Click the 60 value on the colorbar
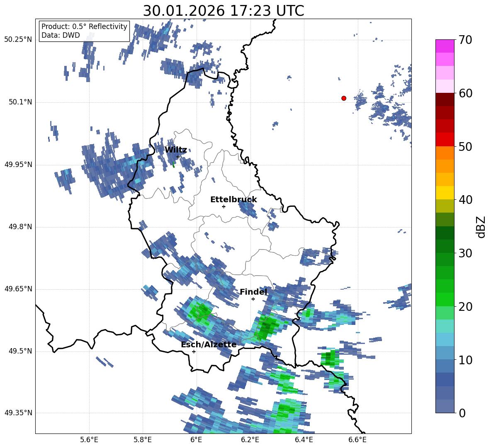Viewport: 491px width, 448px height. tap(465, 93)
